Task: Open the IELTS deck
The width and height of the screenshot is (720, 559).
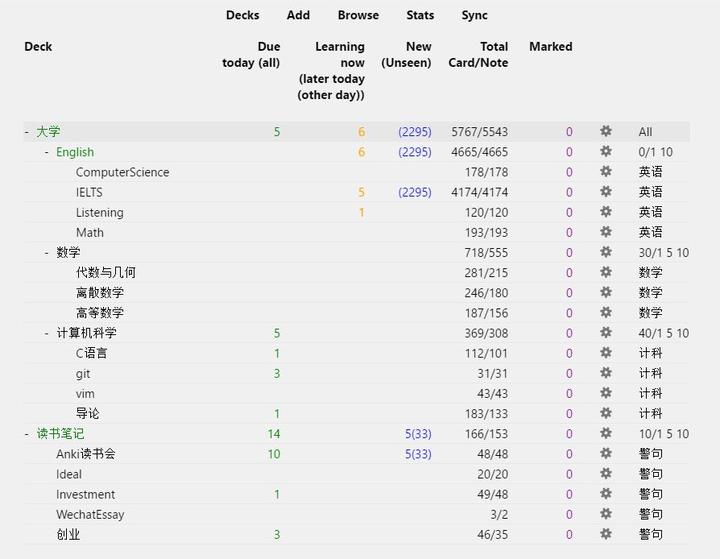Action: tap(89, 192)
